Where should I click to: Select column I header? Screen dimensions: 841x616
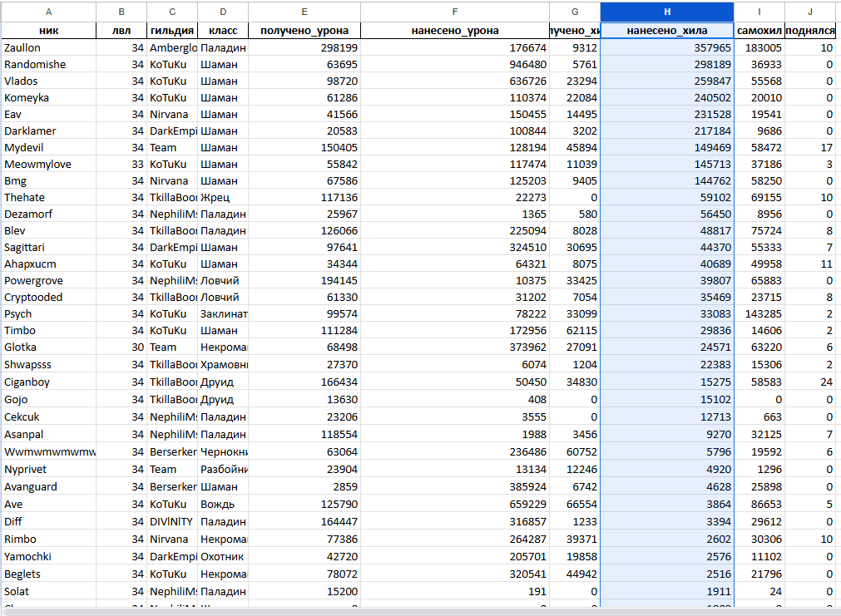[x=759, y=12]
